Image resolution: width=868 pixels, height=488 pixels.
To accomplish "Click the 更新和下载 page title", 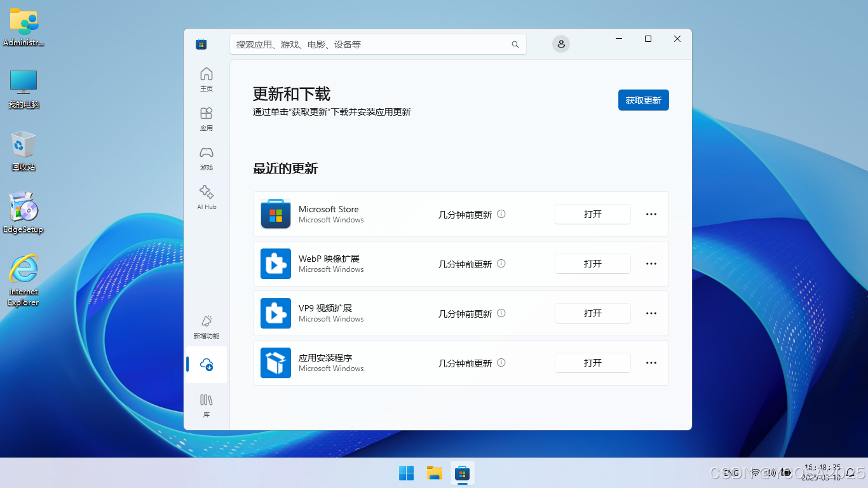I will pyautogui.click(x=292, y=94).
